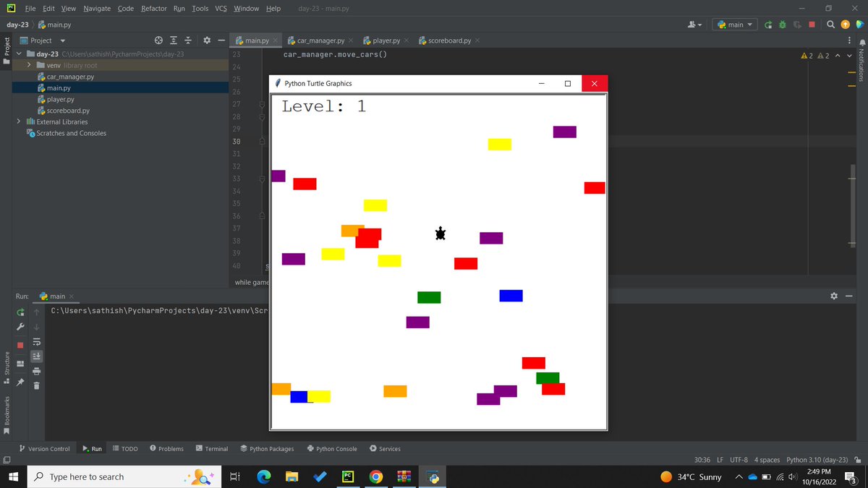Open editor tabs three-dot menu
The width and height of the screenshot is (868, 488).
pos(849,40)
